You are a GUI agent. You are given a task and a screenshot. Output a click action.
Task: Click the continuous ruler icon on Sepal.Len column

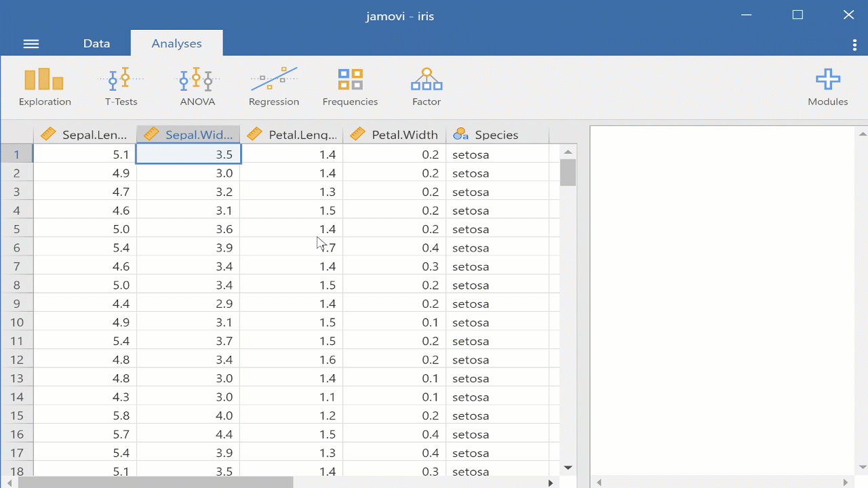[47, 134]
